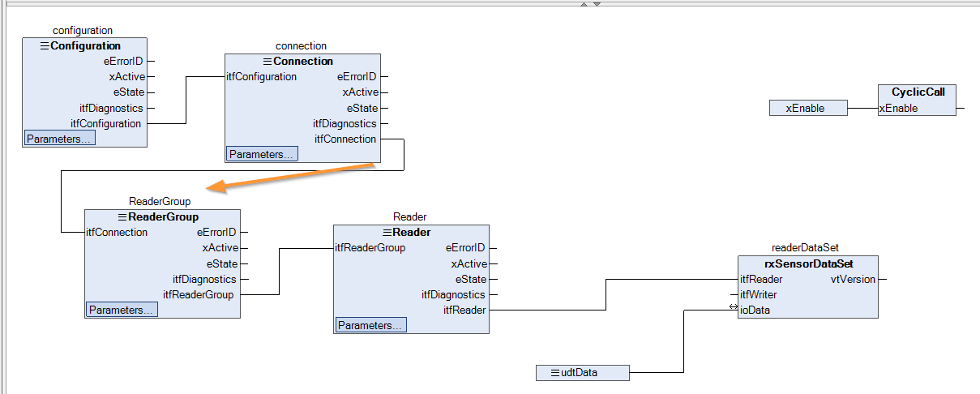The height and width of the screenshot is (394, 980).
Task: Select xActive output on Configuration block
Action: [x=126, y=77]
